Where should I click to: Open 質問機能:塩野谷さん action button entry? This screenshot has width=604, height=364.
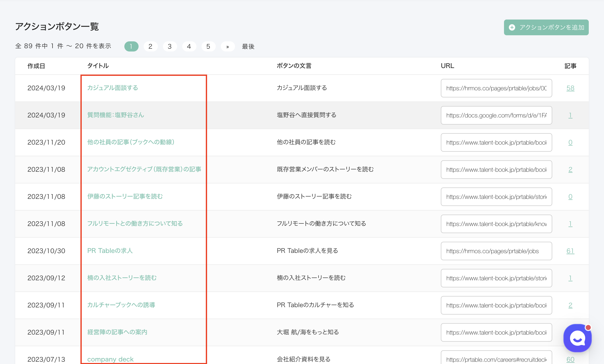click(115, 115)
